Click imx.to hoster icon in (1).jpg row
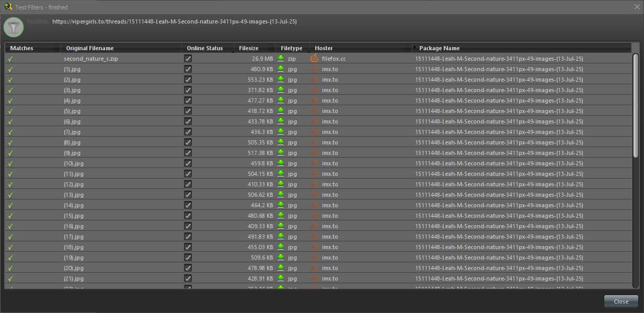This screenshot has width=644, height=313. point(315,69)
